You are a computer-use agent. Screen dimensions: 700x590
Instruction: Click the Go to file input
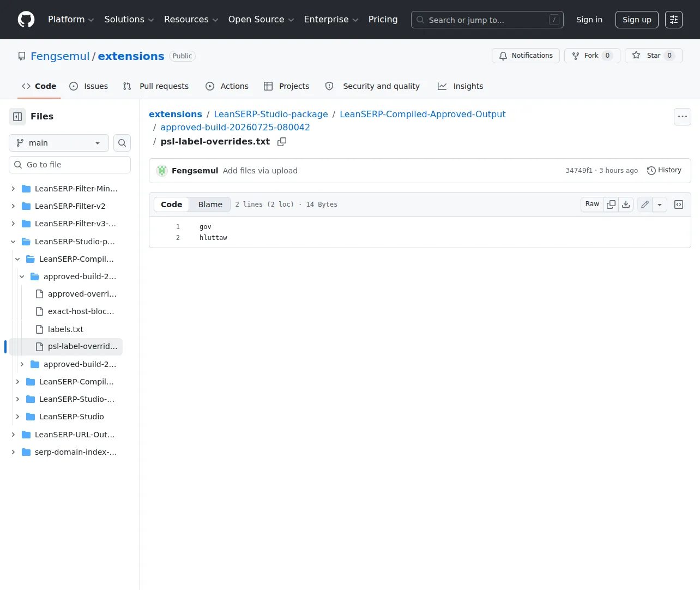pyautogui.click(x=70, y=165)
